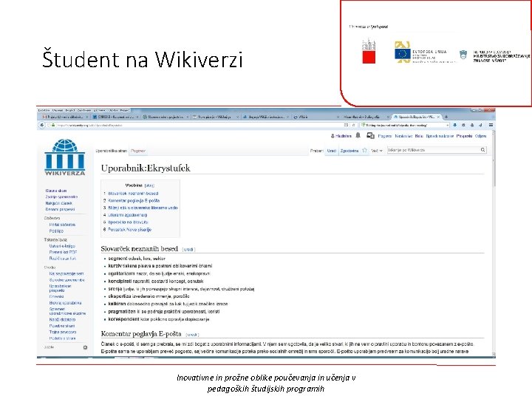This screenshot has width=532, height=399.
Task: Open Dnevniki sidebar link
Action: (56, 296)
